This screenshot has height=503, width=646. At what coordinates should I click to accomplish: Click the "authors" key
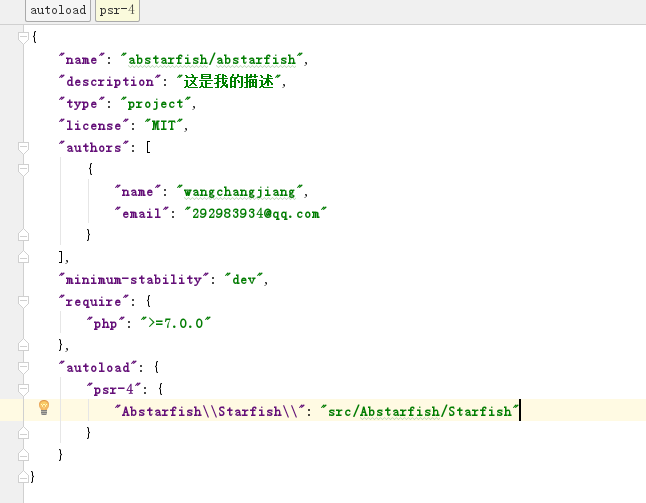[94, 147]
